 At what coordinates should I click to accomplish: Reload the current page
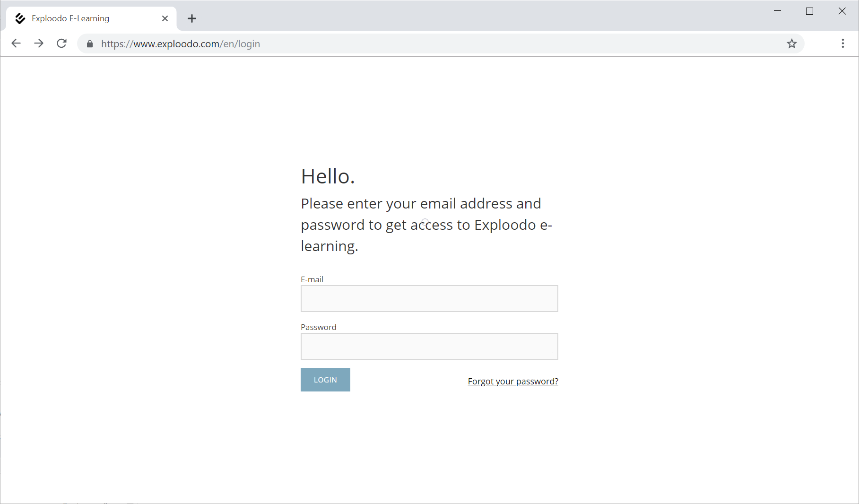(x=61, y=43)
